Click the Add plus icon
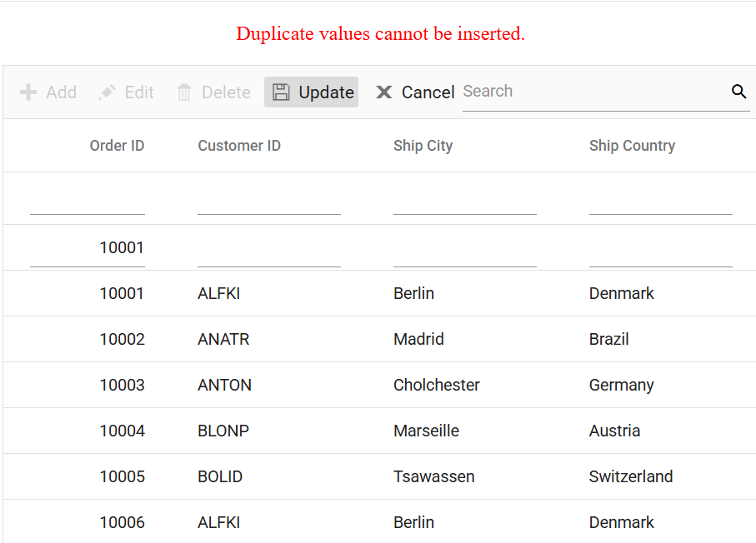Viewport: 756px width, 543px height. point(28,92)
